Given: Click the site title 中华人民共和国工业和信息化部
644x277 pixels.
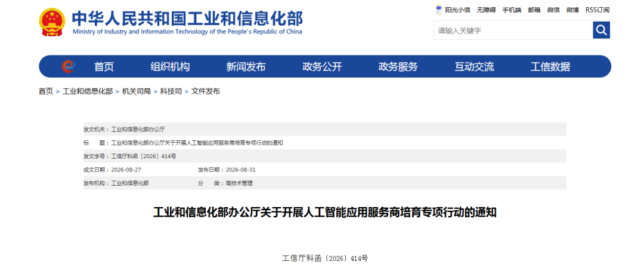Looking at the screenshot, I should (x=187, y=19).
